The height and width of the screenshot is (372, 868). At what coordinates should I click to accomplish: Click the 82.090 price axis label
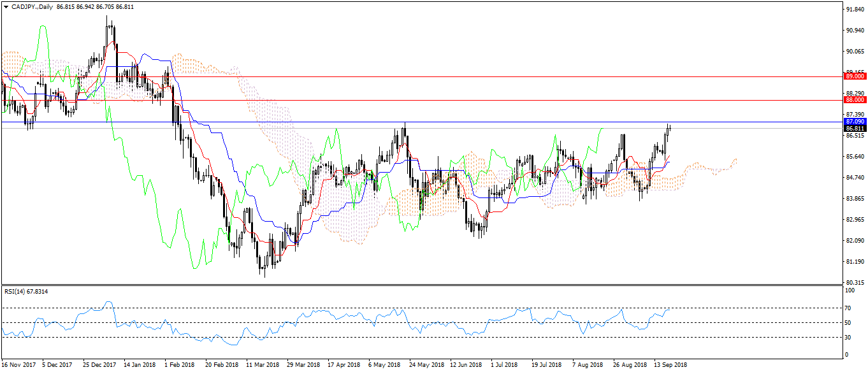[x=853, y=241]
